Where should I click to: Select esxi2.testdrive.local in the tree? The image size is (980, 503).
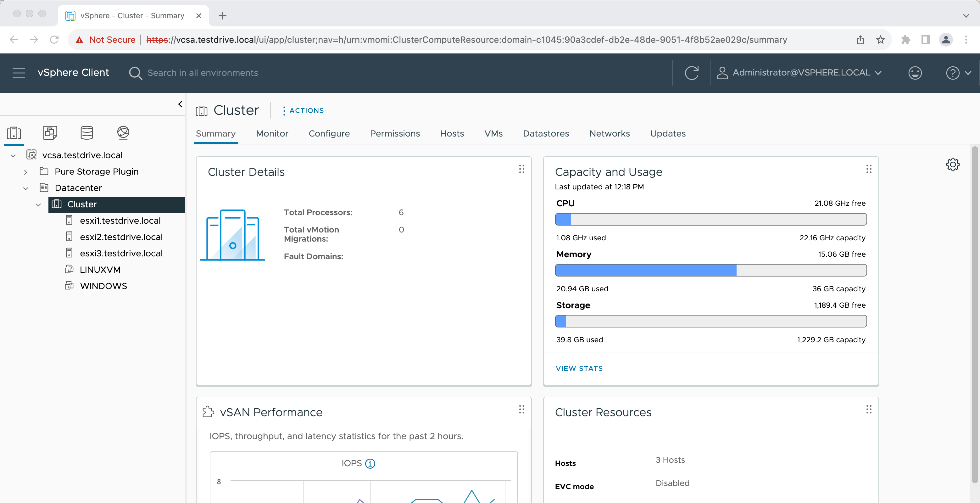(x=121, y=237)
